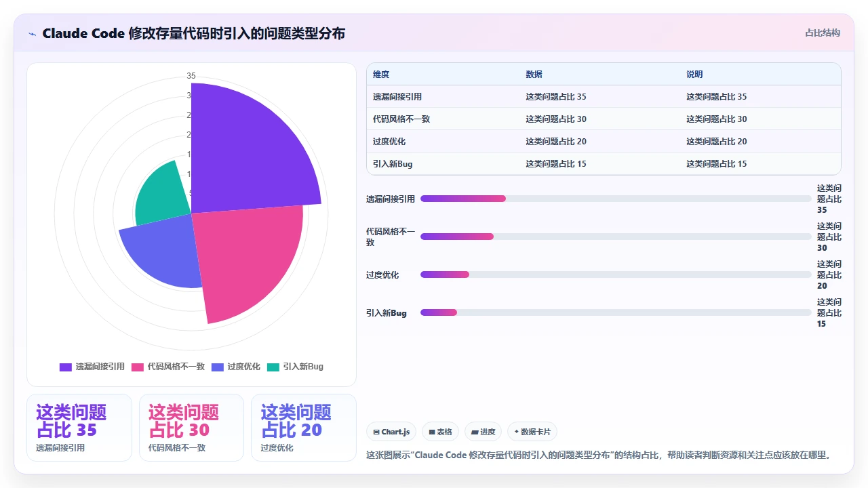Select the 过度优化 table row label
The image size is (868, 488).
pyautogui.click(x=389, y=142)
